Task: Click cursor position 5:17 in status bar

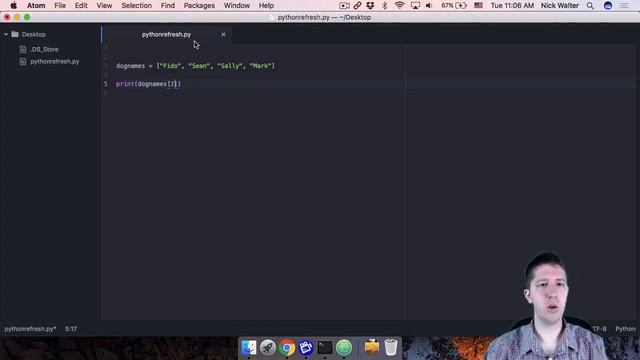Action: coord(71,329)
